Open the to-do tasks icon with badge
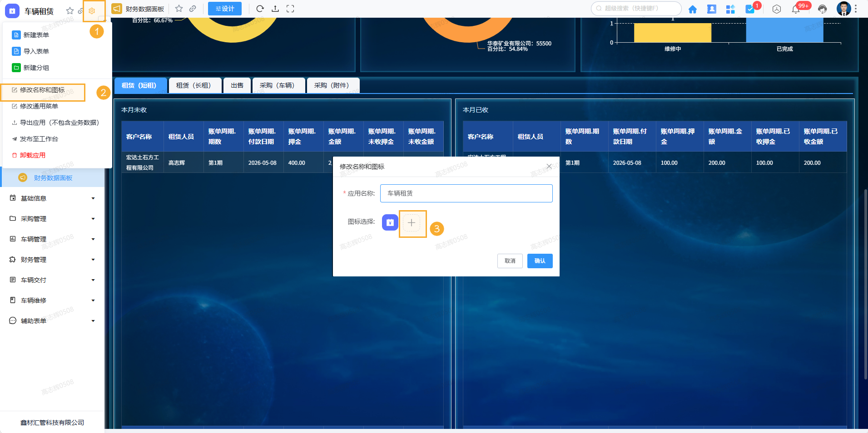Screen dimensions: 868x433 (x=750, y=9)
